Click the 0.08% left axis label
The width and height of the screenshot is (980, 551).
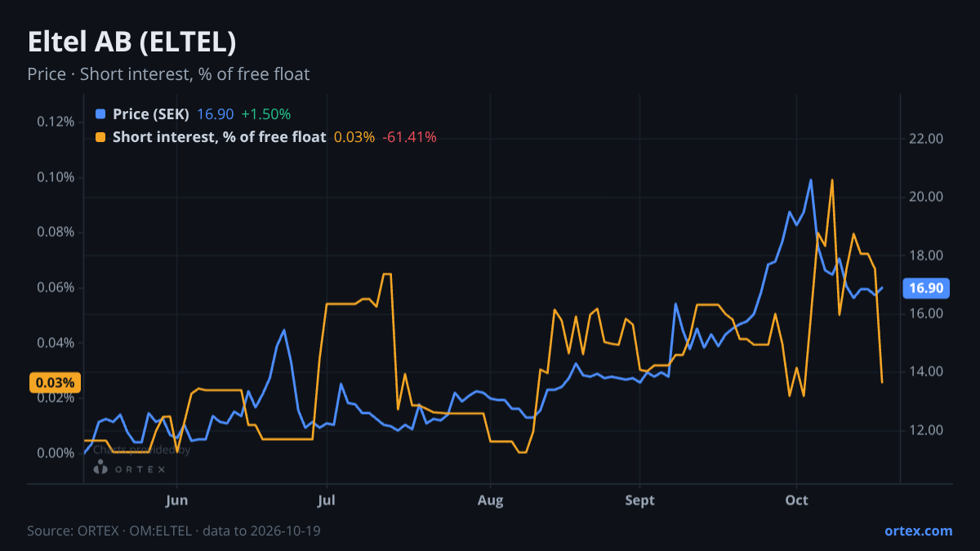click(x=56, y=233)
